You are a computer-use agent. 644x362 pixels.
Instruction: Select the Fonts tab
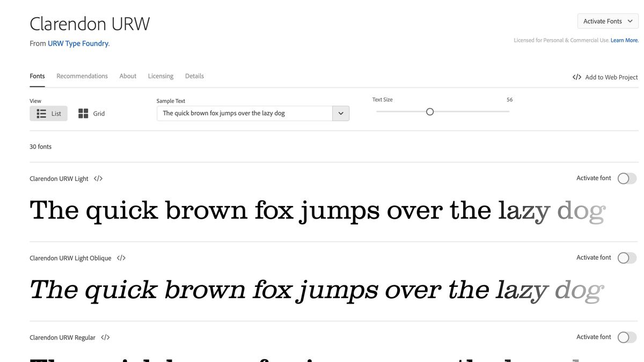click(x=37, y=76)
